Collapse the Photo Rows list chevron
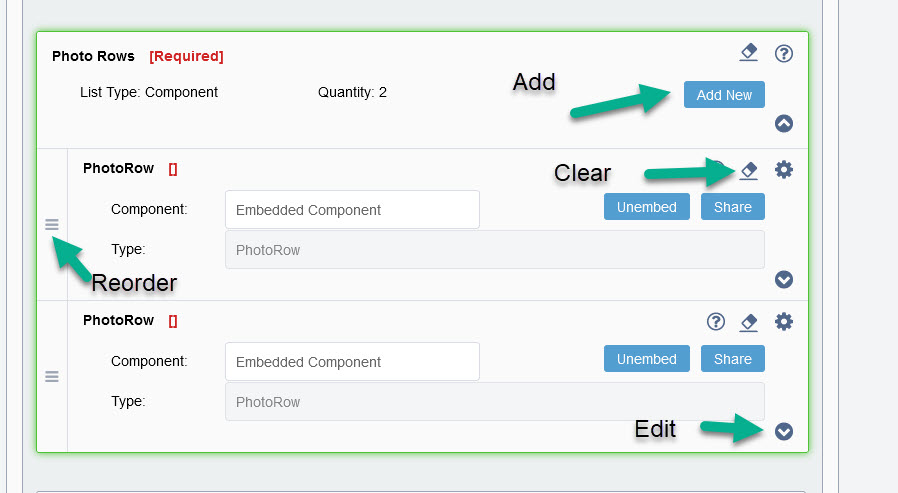 783,123
